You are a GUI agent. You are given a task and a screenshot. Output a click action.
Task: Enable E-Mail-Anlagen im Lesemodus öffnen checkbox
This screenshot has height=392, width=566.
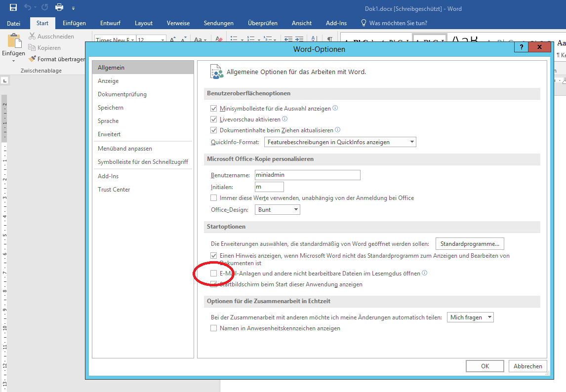click(x=214, y=273)
